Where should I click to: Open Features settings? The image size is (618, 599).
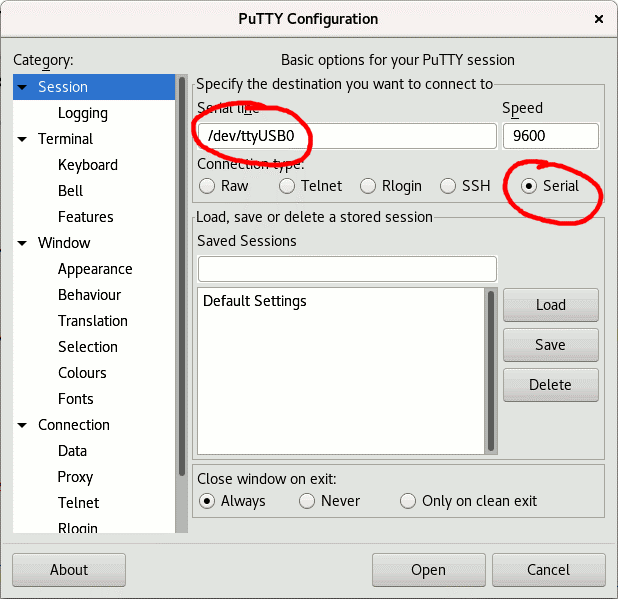pyautogui.click(x=86, y=217)
